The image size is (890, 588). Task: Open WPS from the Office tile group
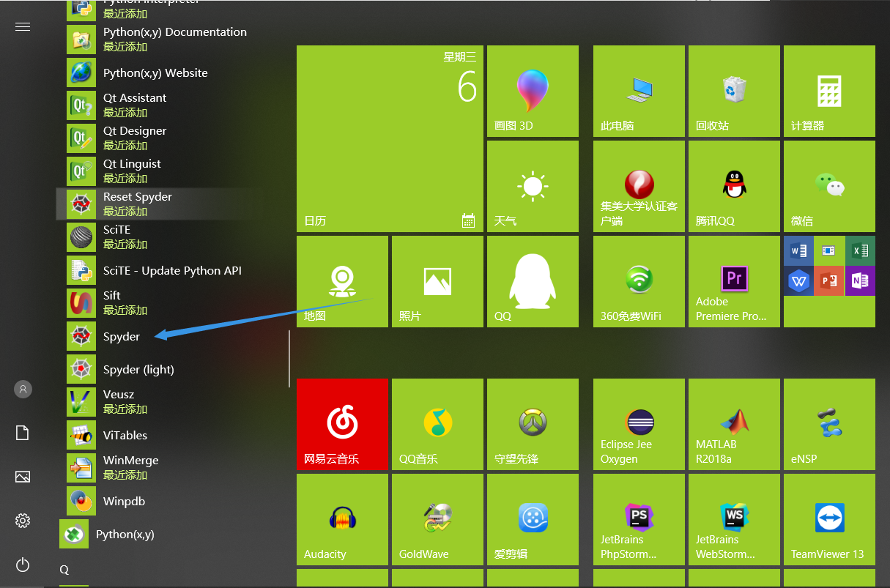point(798,280)
